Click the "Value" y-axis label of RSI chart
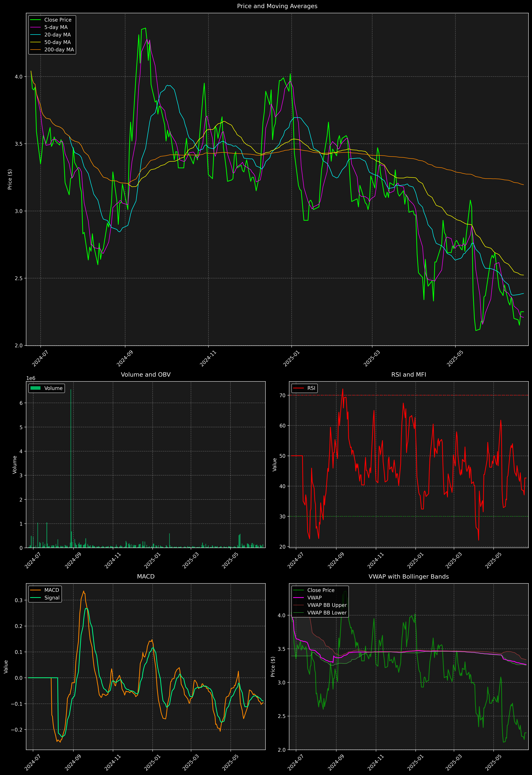The height and width of the screenshot is (775, 532). 275,464
